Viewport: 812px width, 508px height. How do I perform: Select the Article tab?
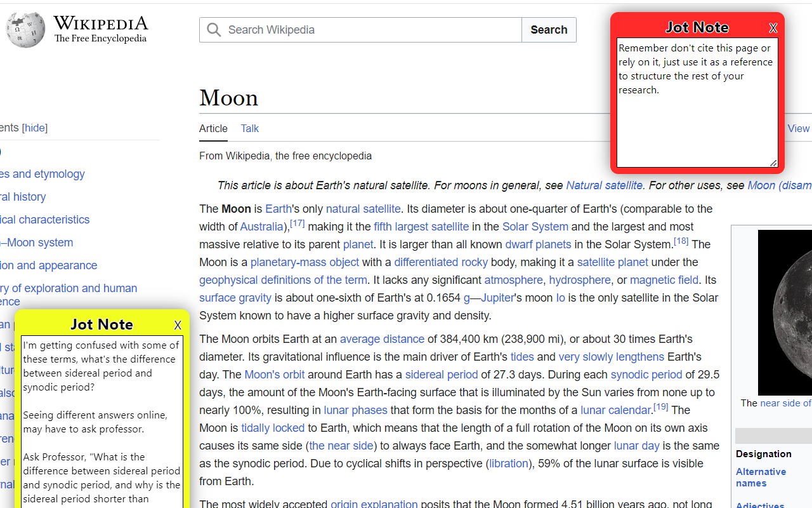coord(213,128)
